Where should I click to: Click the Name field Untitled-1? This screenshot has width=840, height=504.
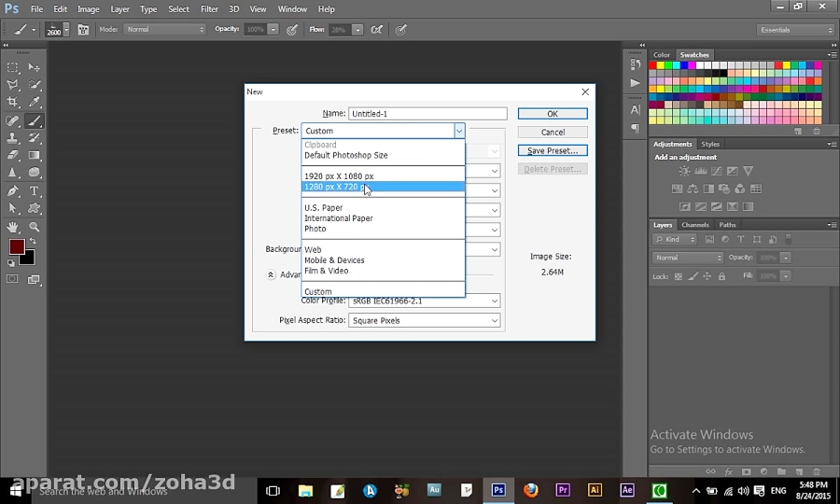(x=427, y=114)
